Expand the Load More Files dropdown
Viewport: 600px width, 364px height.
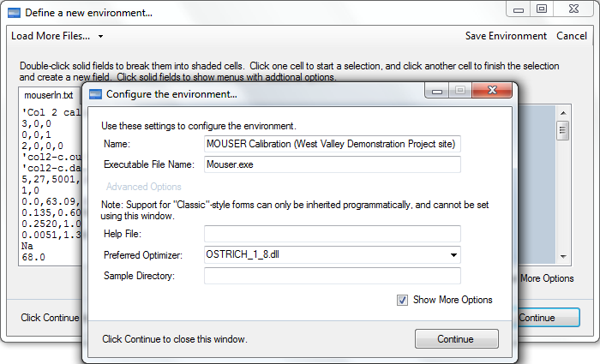tap(100, 36)
